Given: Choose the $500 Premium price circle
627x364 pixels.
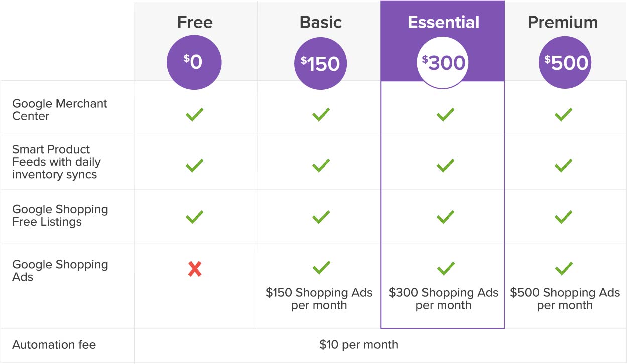Looking at the screenshot, I should (x=565, y=62).
